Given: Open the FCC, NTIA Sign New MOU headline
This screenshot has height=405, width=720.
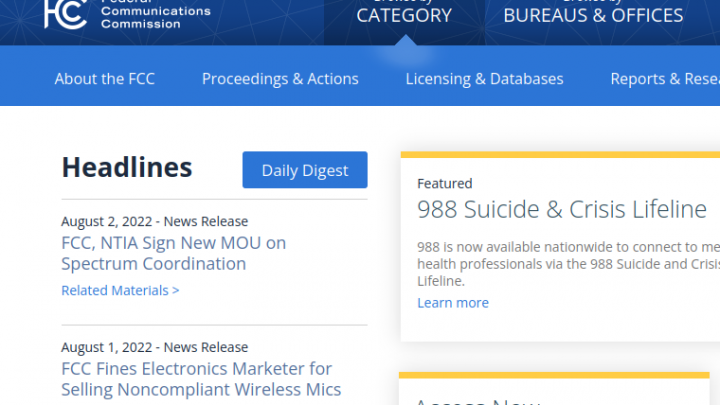Looking at the screenshot, I should coord(173,253).
